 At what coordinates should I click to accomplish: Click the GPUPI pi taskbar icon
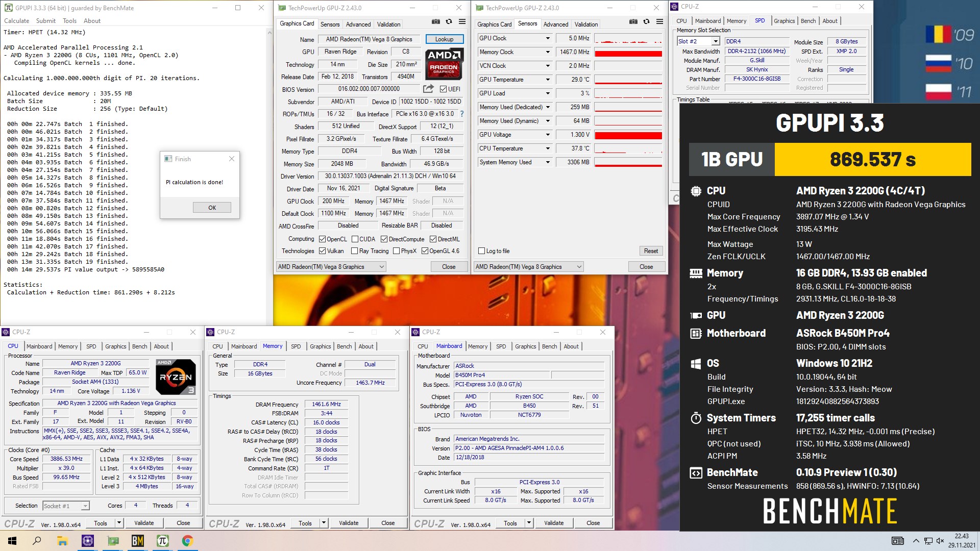pos(162,541)
